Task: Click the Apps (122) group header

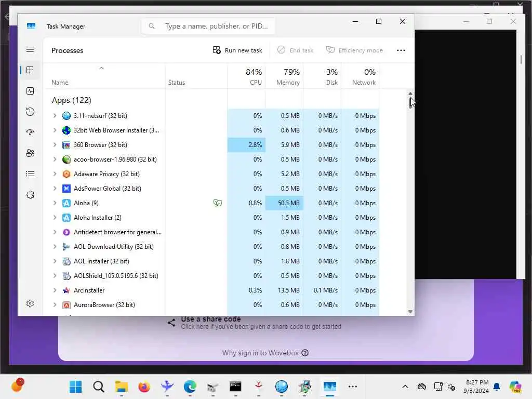Action: [72, 100]
